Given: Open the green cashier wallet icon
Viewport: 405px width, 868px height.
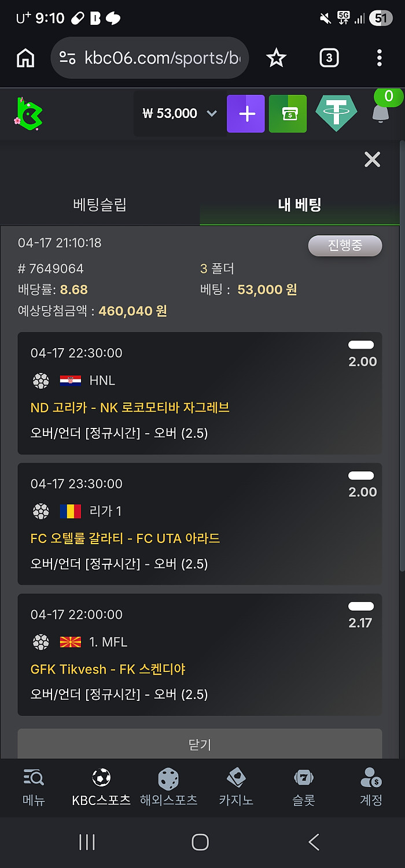Looking at the screenshot, I should pyautogui.click(x=288, y=114).
